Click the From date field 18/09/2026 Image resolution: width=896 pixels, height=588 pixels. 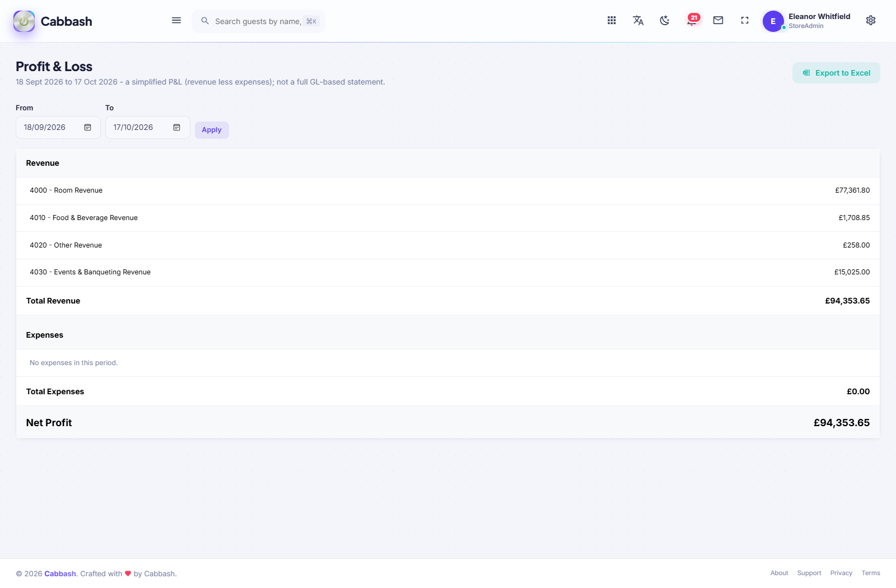[x=58, y=128]
